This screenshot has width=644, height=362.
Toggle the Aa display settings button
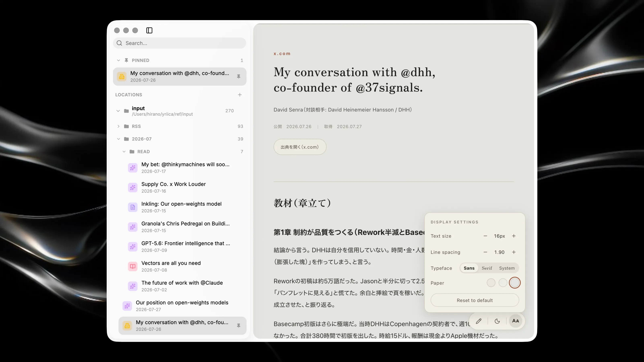pos(515,321)
